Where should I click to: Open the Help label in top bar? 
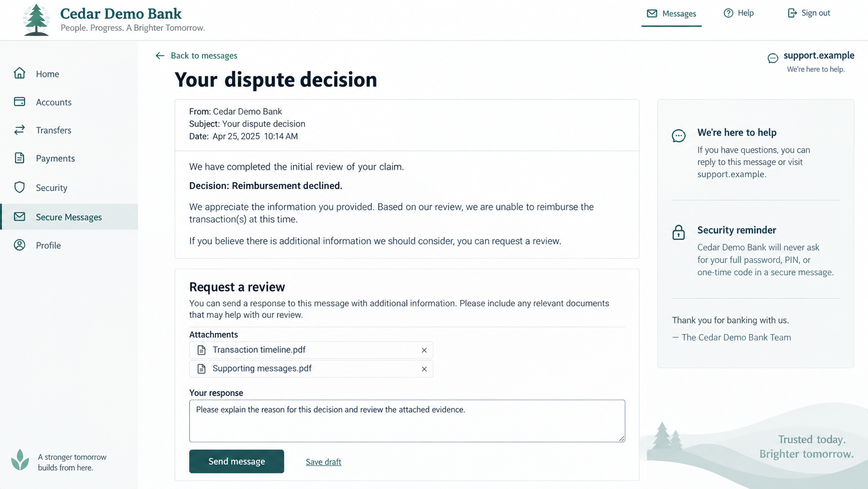(745, 13)
